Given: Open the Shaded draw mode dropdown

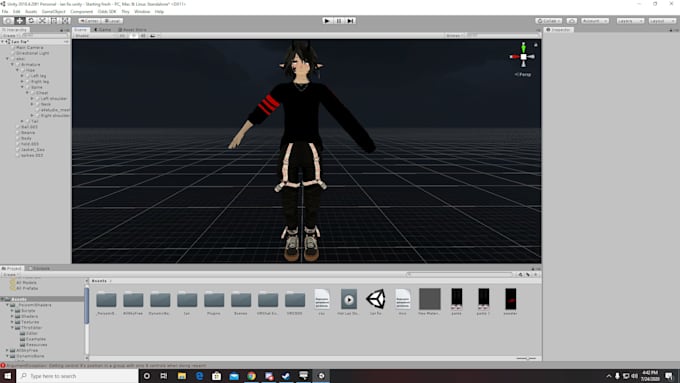Looking at the screenshot, I should (x=95, y=36).
